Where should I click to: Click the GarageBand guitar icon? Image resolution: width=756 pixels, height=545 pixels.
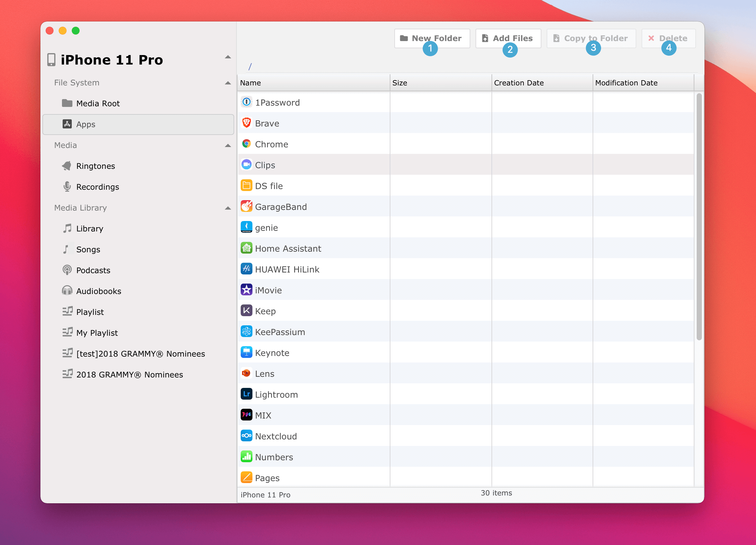(246, 207)
